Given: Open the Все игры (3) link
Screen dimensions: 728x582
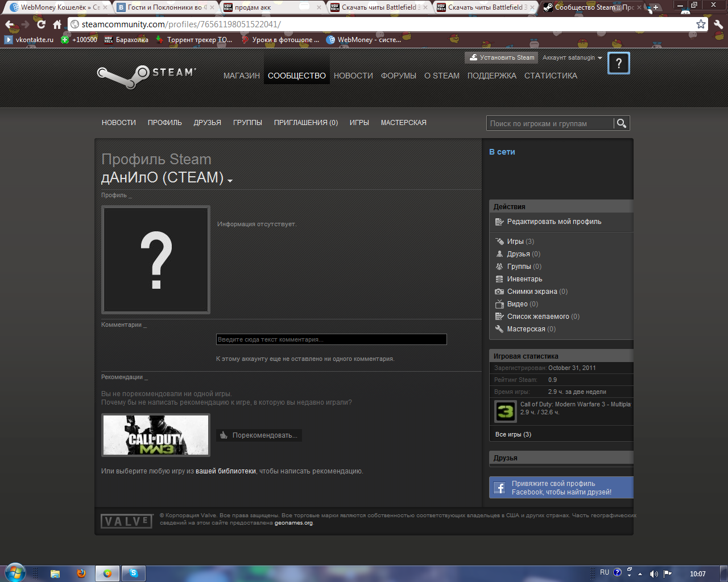Looking at the screenshot, I should click(x=513, y=434).
